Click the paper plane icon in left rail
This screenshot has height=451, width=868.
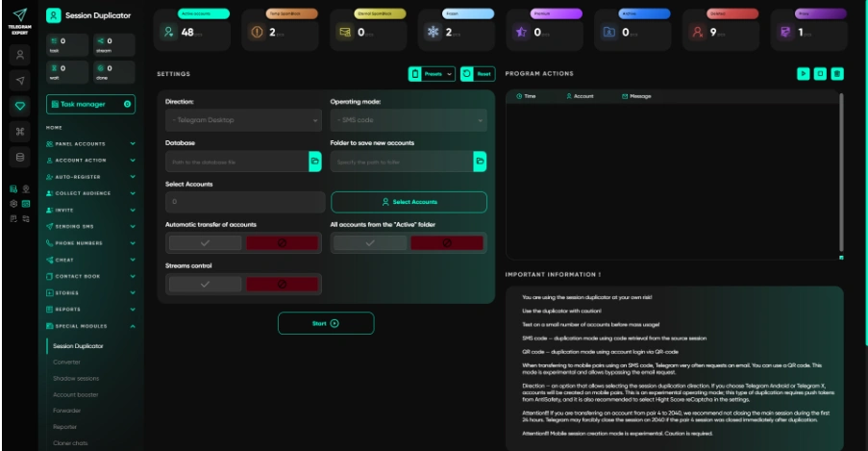coord(20,81)
